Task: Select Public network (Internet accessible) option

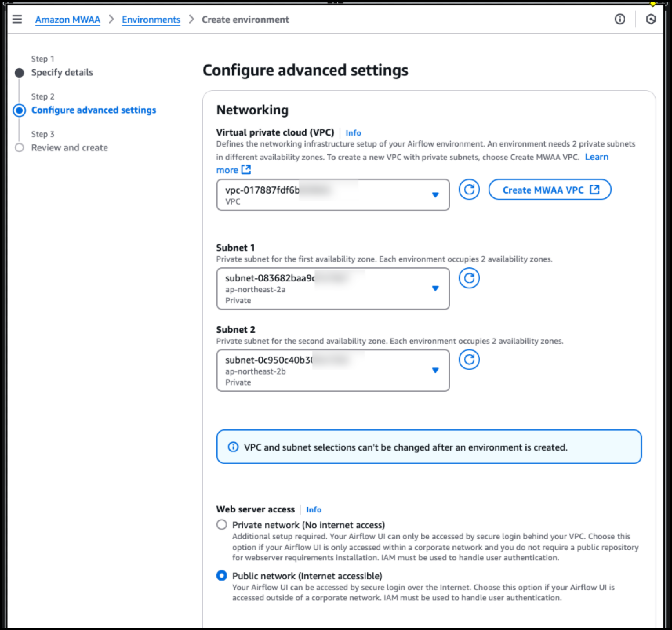Action: coord(222,576)
